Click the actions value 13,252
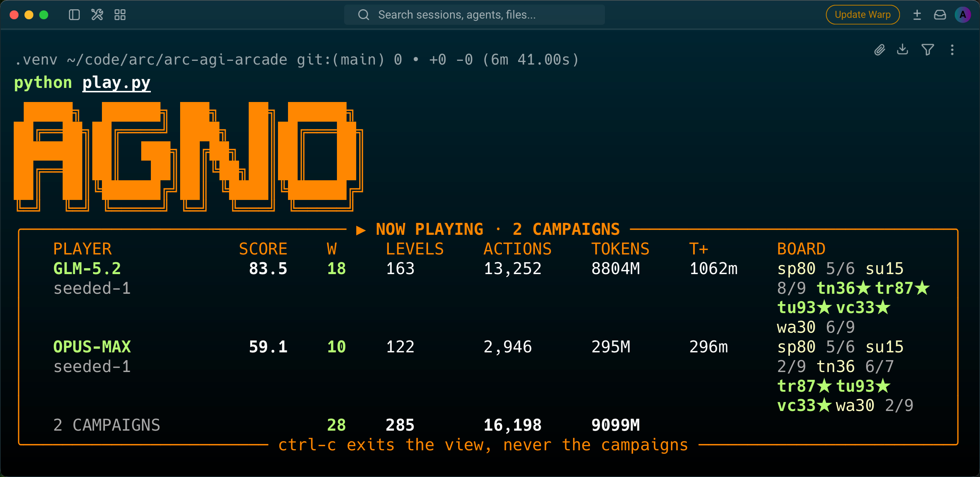The image size is (980, 477). (513, 269)
